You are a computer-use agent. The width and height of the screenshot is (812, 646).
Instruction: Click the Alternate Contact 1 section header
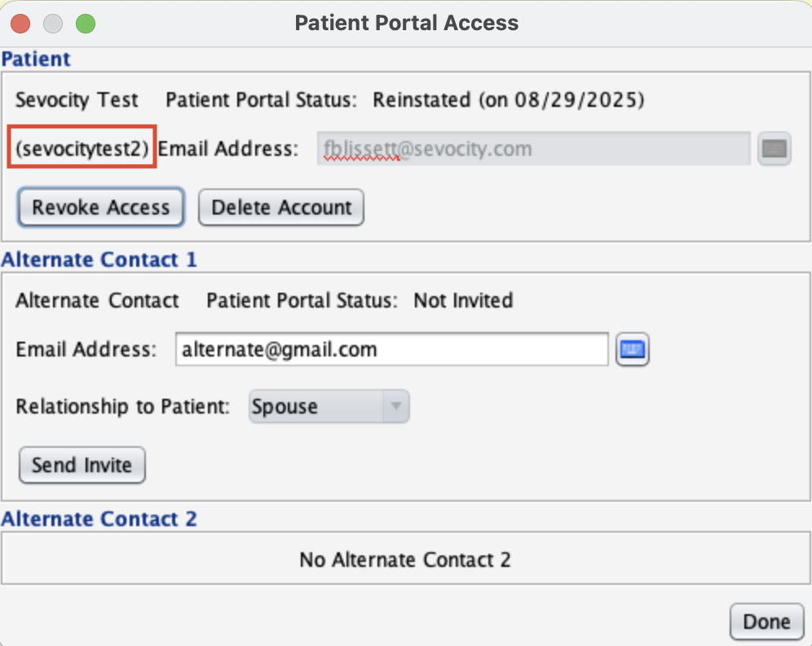[99, 259]
